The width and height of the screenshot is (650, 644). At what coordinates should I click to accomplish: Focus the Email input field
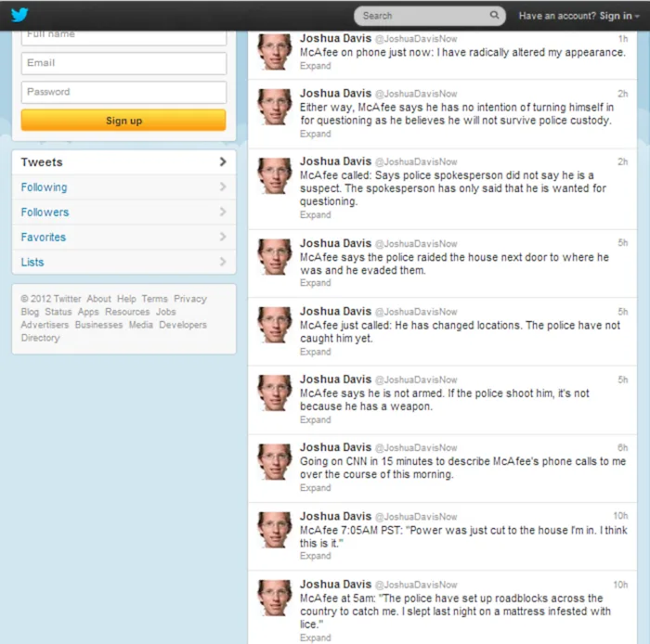click(123, 63)
